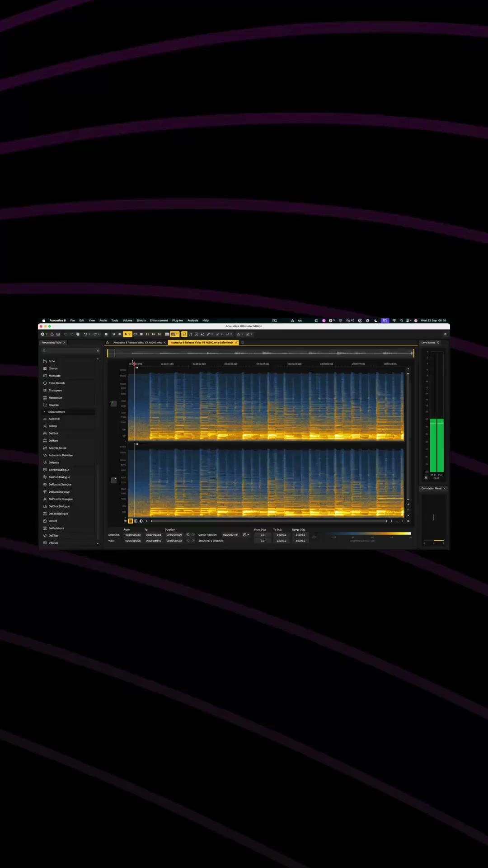Collapse the Enhancement category
This screenshot has height=868, width=488.
(x=44, y=412)
